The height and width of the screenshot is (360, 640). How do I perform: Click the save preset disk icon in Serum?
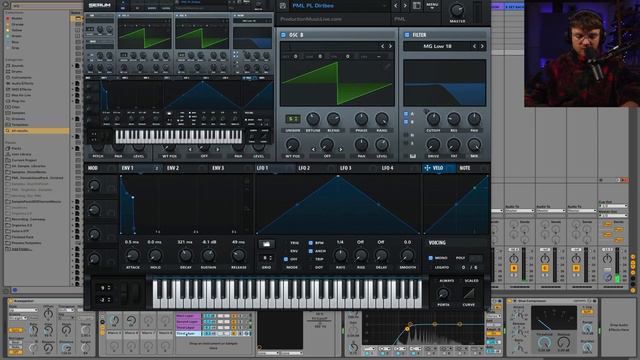point(282,6)
